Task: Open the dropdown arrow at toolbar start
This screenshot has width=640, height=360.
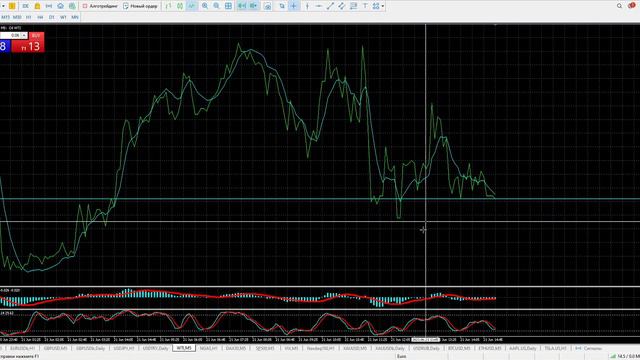Action: pos(3,6)
